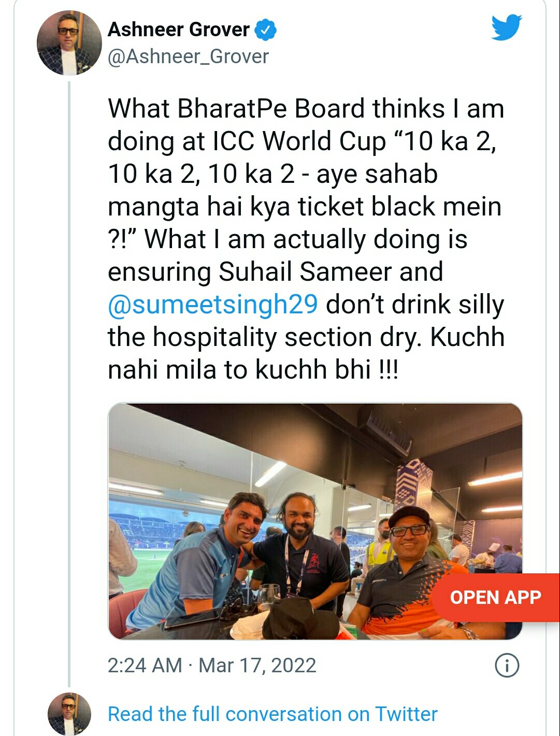Click the Ashneer Grover display name

(x=179, y=30)
